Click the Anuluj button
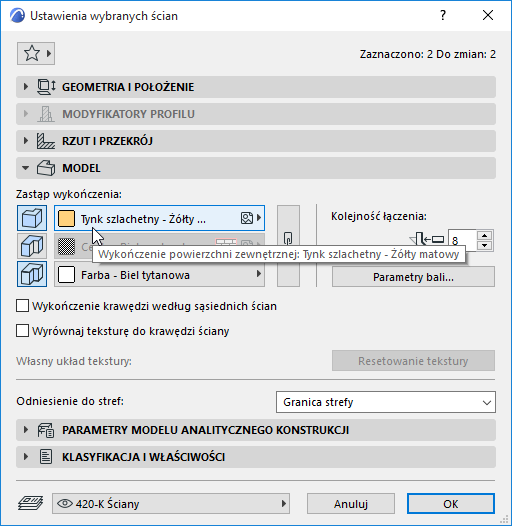Image resolution: width=512 pixels, height=526 pixels. pos(351,504)
